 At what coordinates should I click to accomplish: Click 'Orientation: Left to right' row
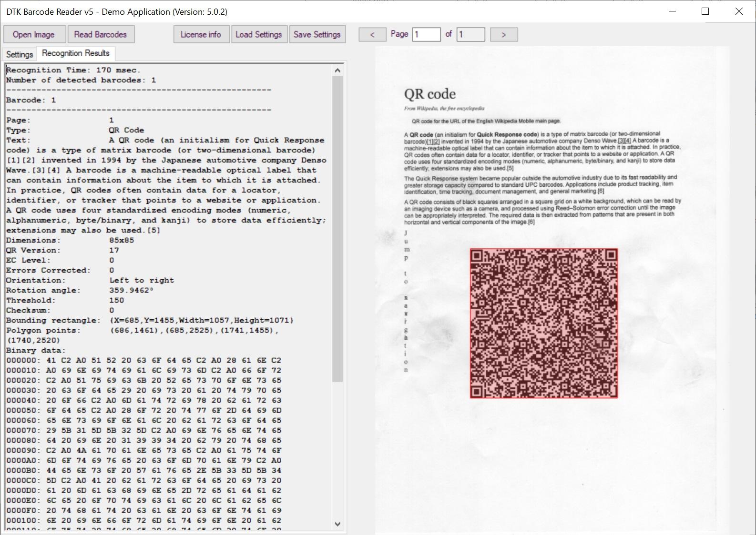click(x=90, y=280)
